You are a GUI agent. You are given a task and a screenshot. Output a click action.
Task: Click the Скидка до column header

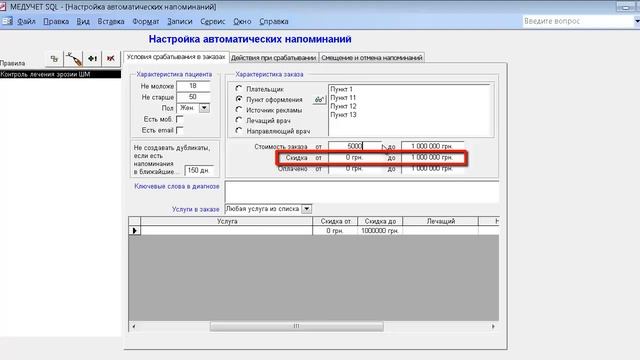click(380, 221)
